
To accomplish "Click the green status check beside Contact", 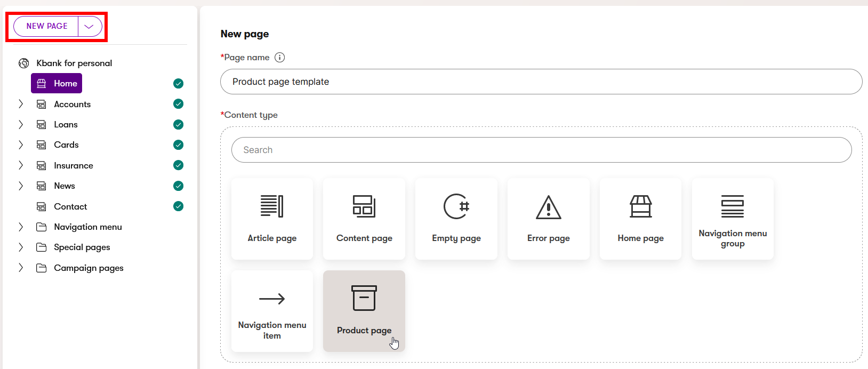I will click(179, 206).
